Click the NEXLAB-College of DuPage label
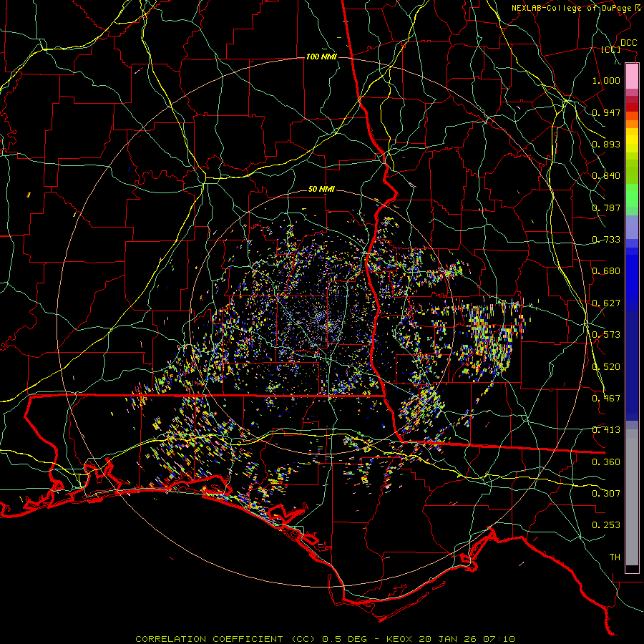644x644 pixels. (x=575, y=8)
